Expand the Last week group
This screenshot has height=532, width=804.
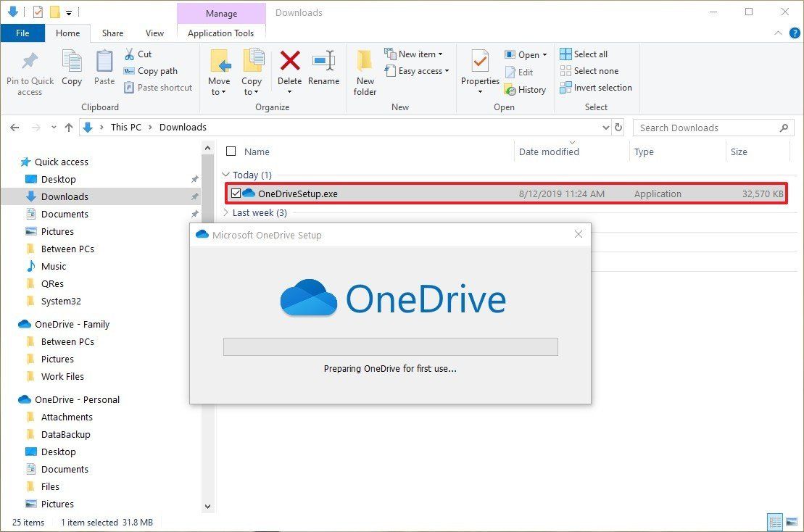pos(226,212)
